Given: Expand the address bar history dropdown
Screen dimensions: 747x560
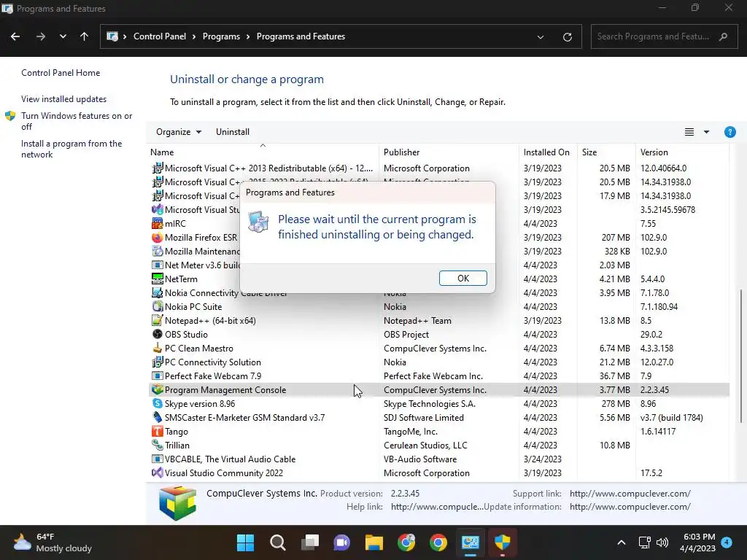Looking at the screenshot, I should pos(541,36).
